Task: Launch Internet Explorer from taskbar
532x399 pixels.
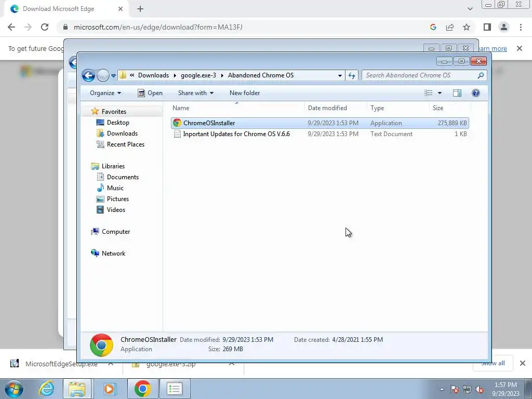Action: pos(46,389)
